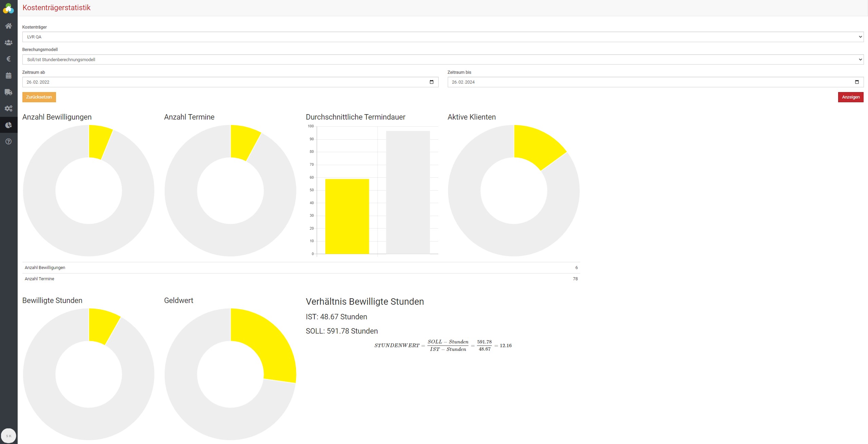Click yellow bar in Durchschnittliche Termindauer chart

pos(347,216)
